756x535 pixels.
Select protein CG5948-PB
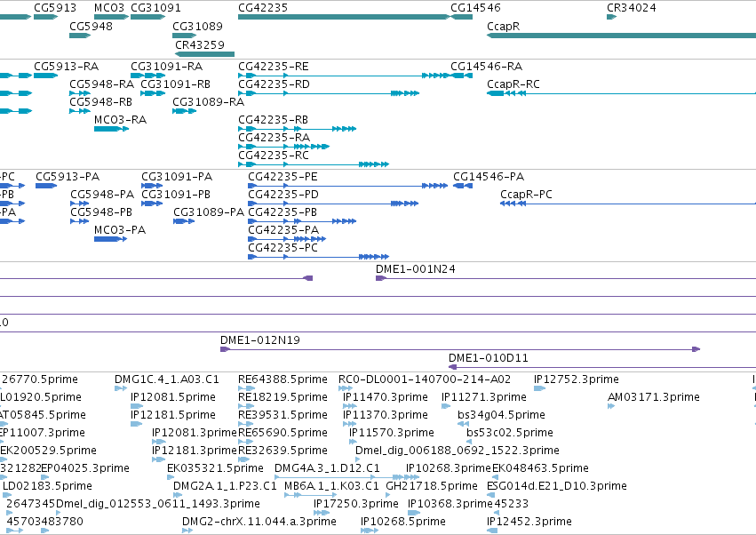point(80,221)
